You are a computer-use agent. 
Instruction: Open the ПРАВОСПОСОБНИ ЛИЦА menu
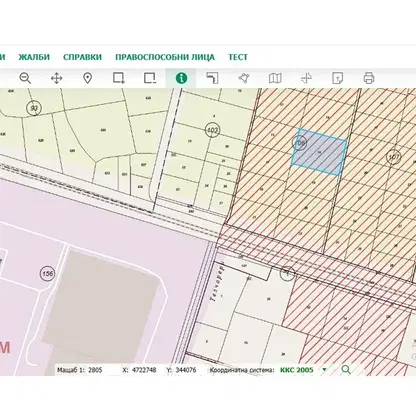click(x=165, y=57)
